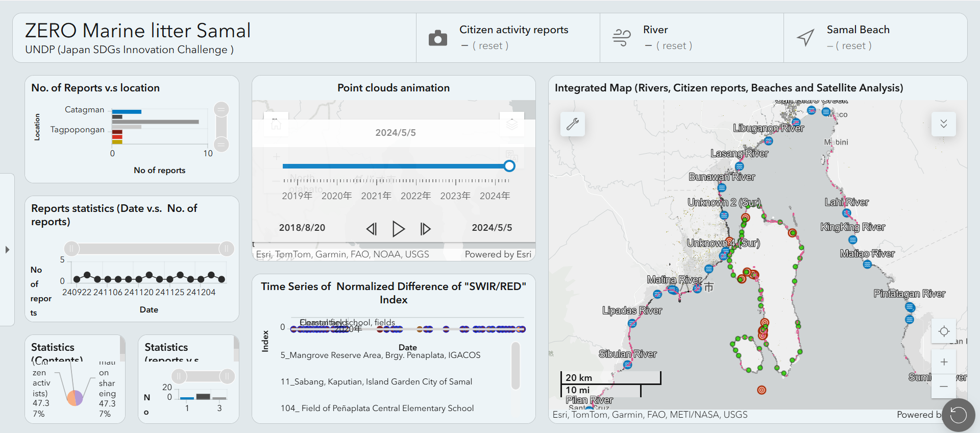980x433 pixels.
Task: Reset the River filter
Action: 674,46
